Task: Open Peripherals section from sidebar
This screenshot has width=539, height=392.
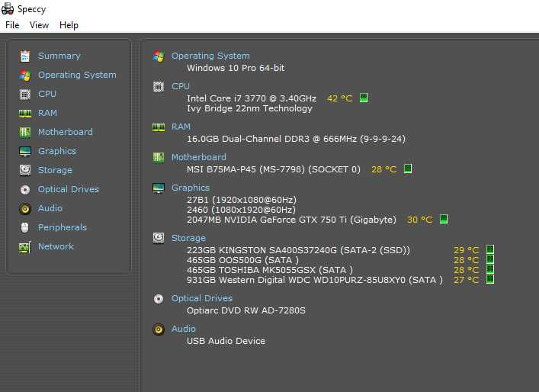Action: (63, 227)
